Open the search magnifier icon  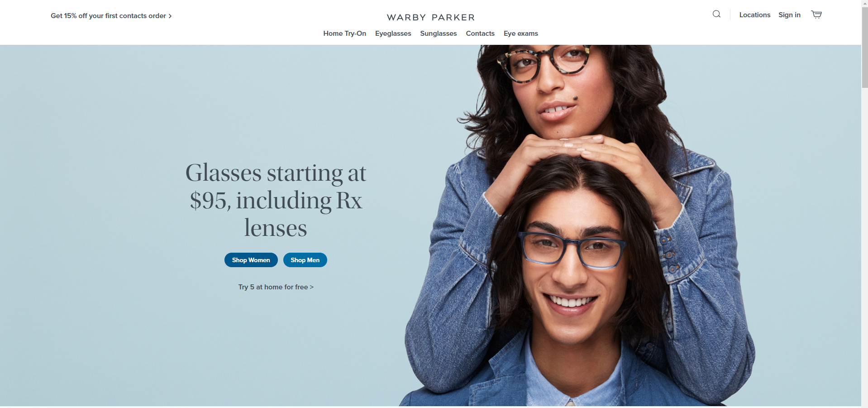point(716,14)
